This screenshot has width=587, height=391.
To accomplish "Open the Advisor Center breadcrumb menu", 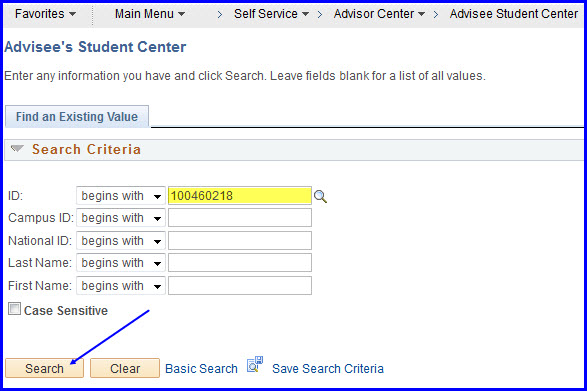I will [x=379, y=14].
